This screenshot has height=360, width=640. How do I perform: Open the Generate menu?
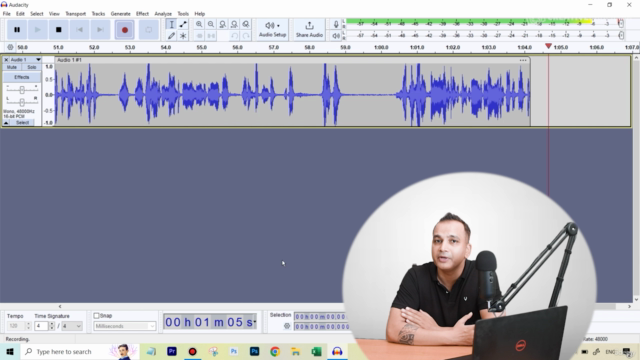point(120,13)
